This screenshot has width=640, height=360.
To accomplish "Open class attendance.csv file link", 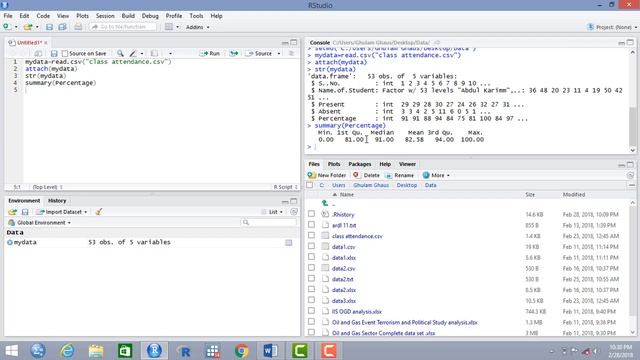I will (x=357, y=236).
